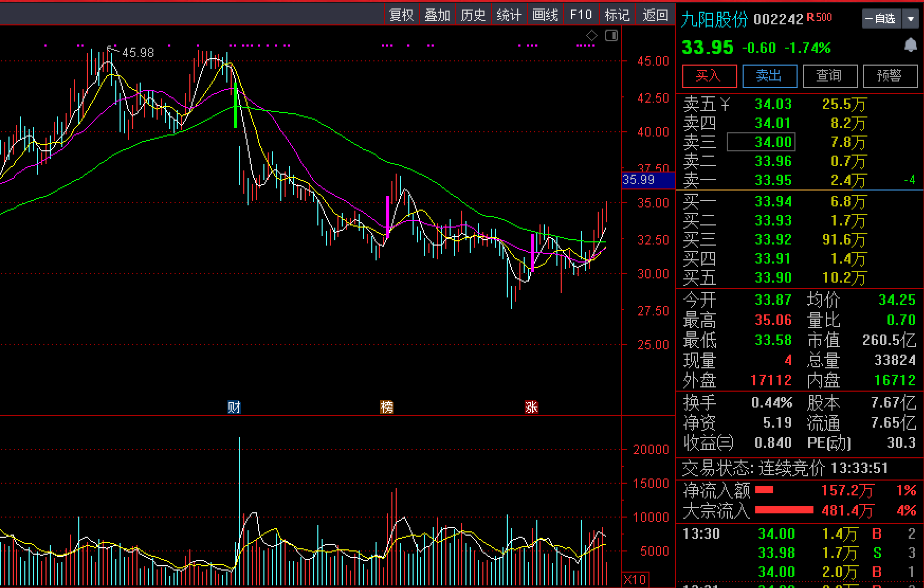Expand the 自选 dropdown arrow
This screenshot has height=588, width=924.
910,19
